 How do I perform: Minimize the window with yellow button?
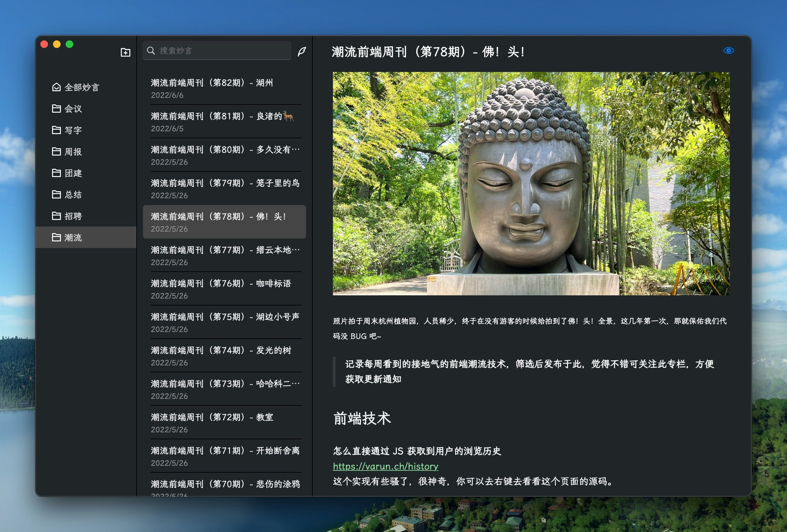pos(57,44)
